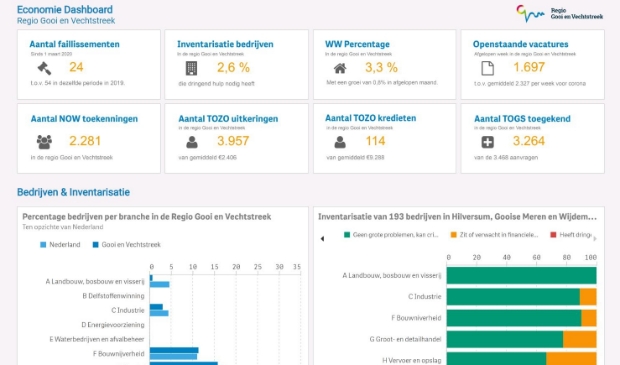Click the building icon under Inventarisatie bedrijven
620x365 pixels.
[191, 68]
